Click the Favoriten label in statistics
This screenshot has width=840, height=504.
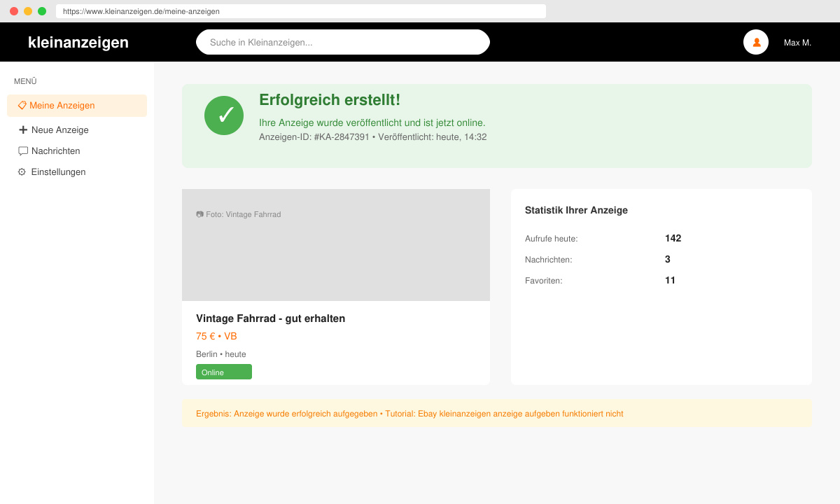click(544, 281)
